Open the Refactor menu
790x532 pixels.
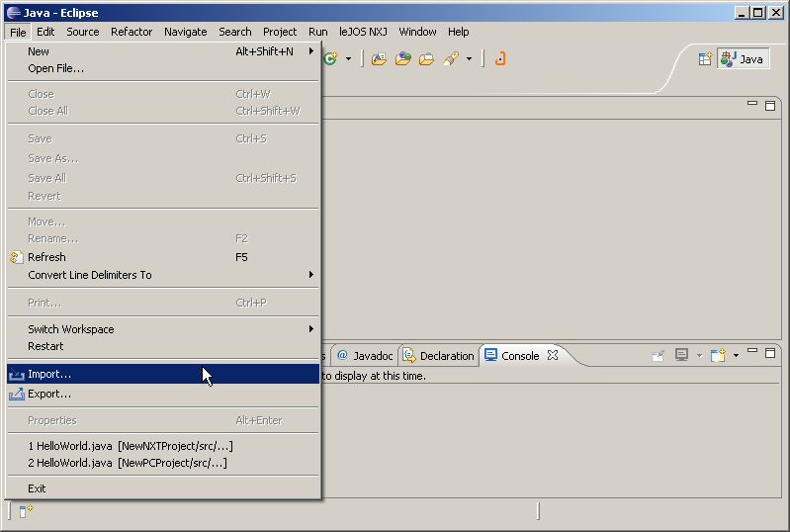tap(132, 32)
